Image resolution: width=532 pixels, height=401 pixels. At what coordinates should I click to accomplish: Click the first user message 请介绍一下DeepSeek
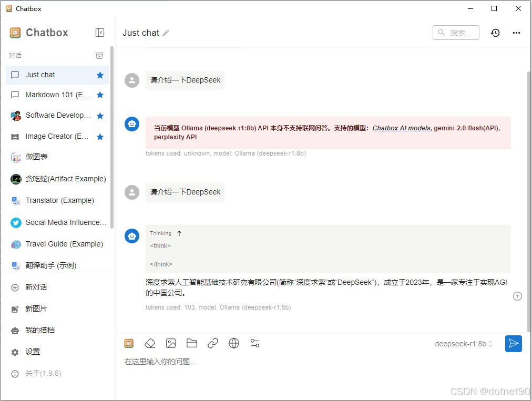185,80
